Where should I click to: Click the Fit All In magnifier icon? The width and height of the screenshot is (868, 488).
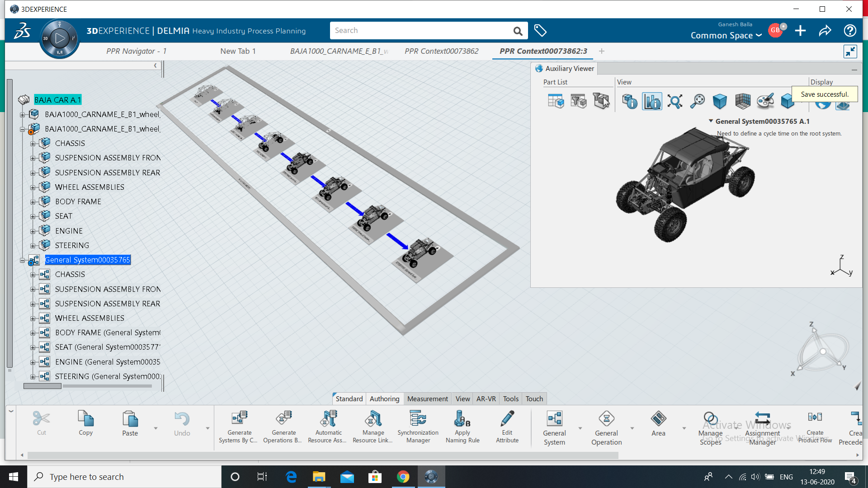[x=675, y=101]
